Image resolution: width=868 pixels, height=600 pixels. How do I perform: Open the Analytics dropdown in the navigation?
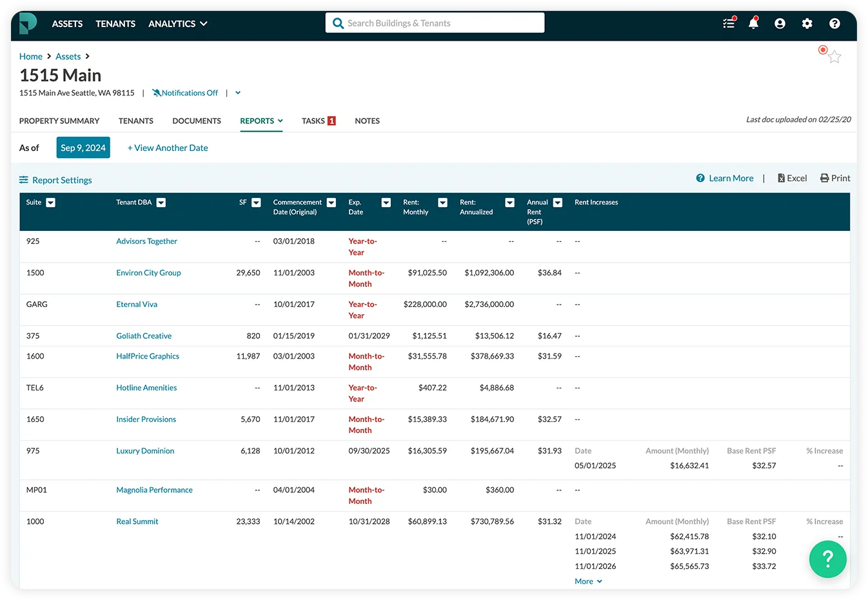(x=177, y=23)
